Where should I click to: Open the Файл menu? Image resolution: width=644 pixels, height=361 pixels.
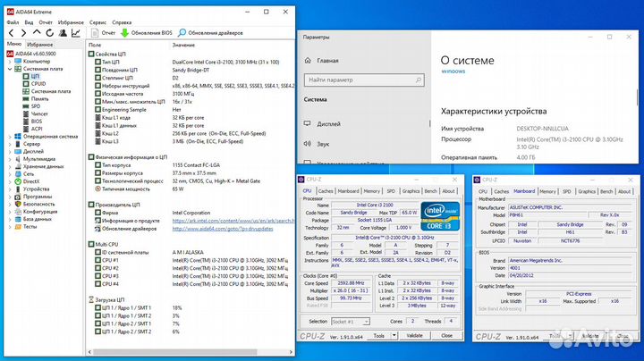click(13, 22)
